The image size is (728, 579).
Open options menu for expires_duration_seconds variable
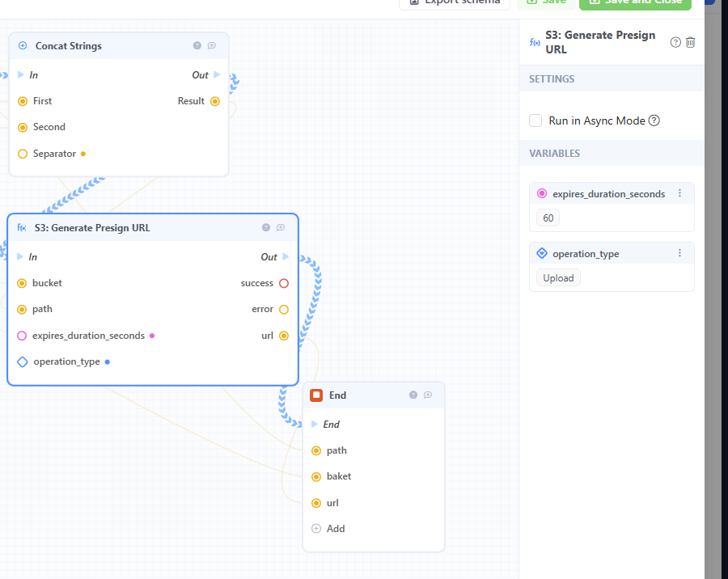679,193
